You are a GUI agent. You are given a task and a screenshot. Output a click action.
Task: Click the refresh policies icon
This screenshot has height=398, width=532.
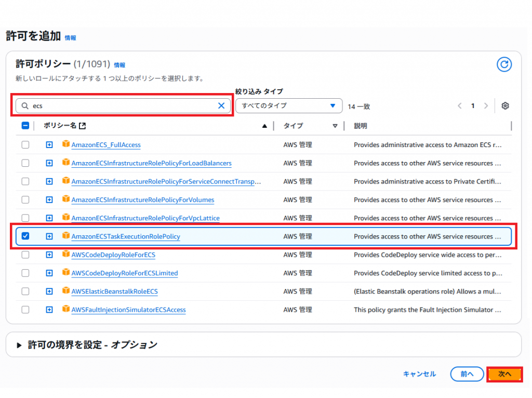504,64
